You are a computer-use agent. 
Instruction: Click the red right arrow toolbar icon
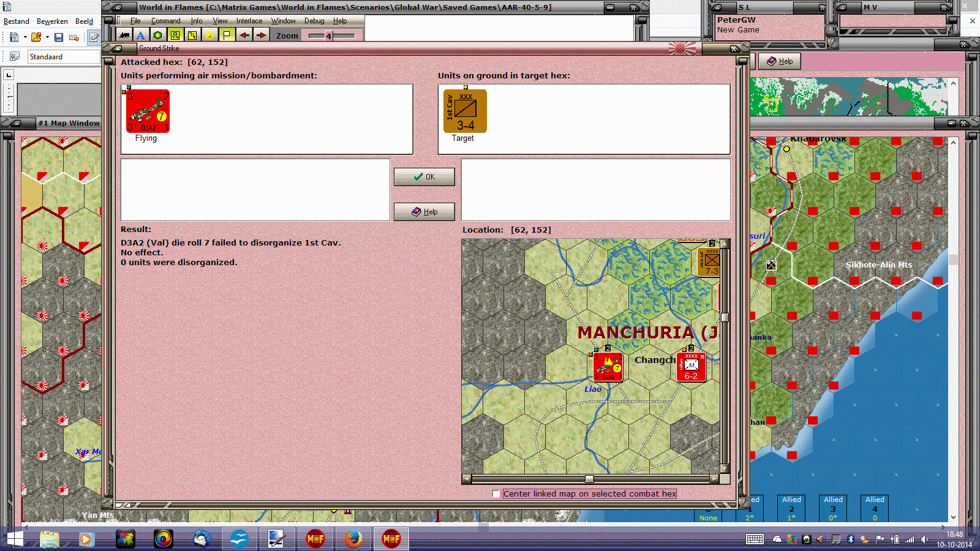[262, 35]
